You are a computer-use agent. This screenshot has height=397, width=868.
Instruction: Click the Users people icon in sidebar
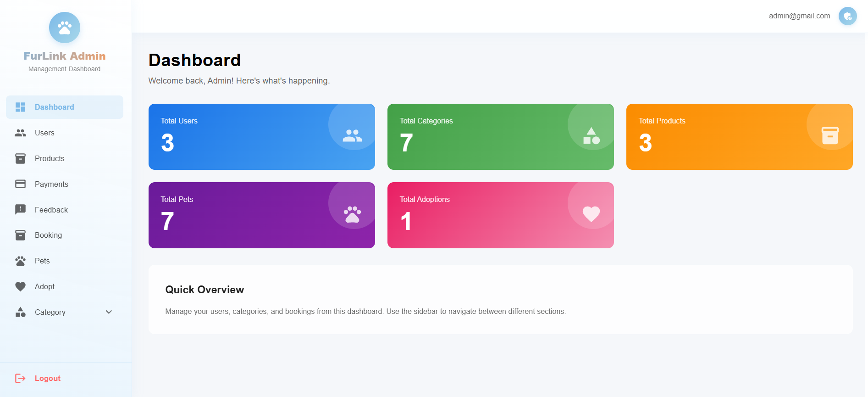(x=21, y=133)
